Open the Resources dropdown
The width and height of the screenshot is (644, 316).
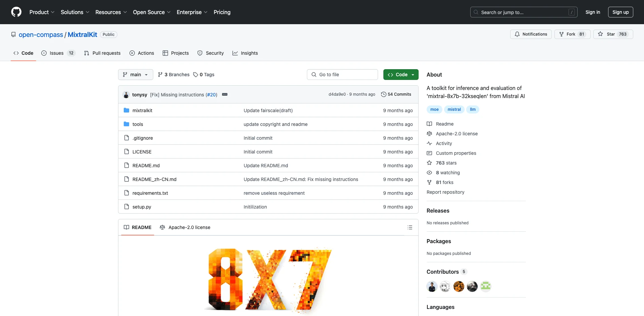(111, 12)
